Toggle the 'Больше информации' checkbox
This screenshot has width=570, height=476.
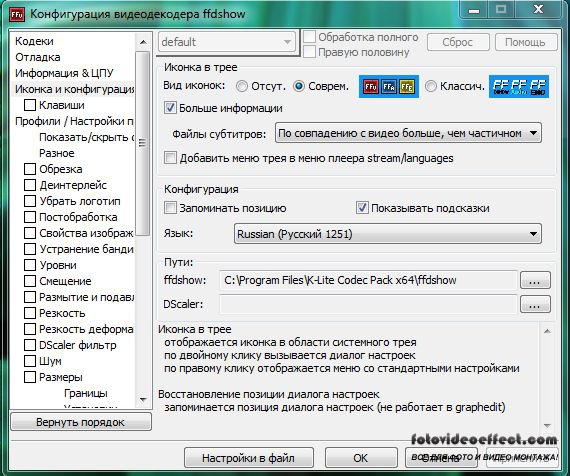pyautogui.click(x=170, y=108)
